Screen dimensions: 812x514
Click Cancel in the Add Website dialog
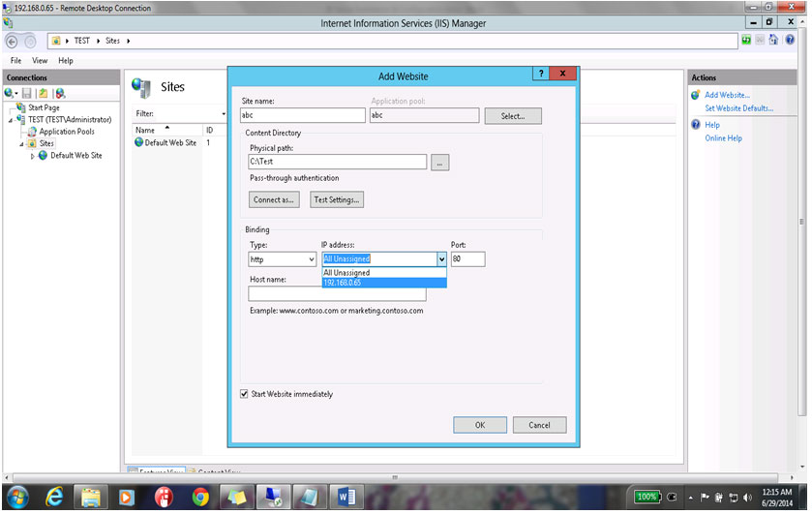(x=539, y=425)
